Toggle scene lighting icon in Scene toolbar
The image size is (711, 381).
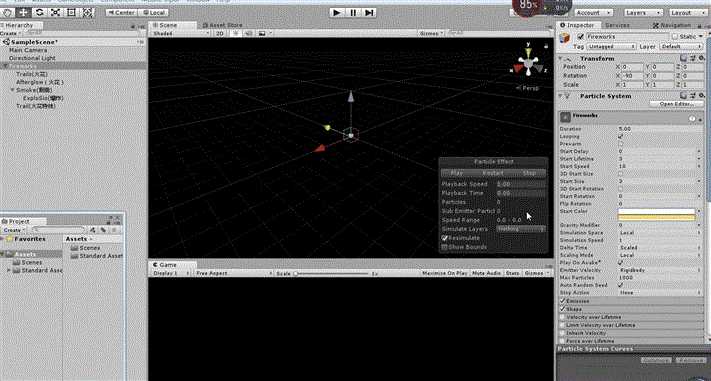click(236, 34)
